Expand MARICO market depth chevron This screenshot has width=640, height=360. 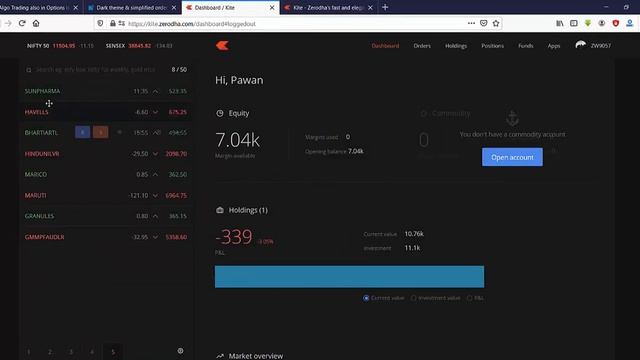pyautogui.click(x=156, y=175)
